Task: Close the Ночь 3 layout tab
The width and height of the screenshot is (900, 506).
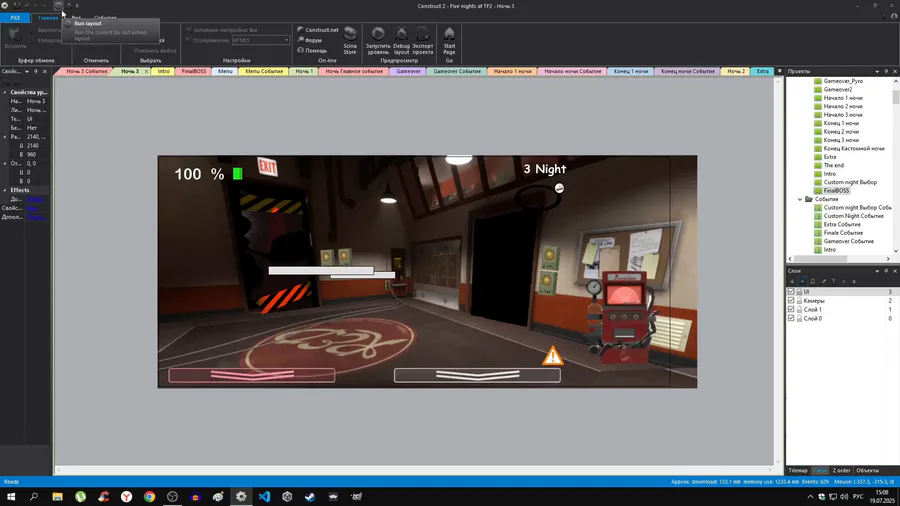Action: (146, 72)
